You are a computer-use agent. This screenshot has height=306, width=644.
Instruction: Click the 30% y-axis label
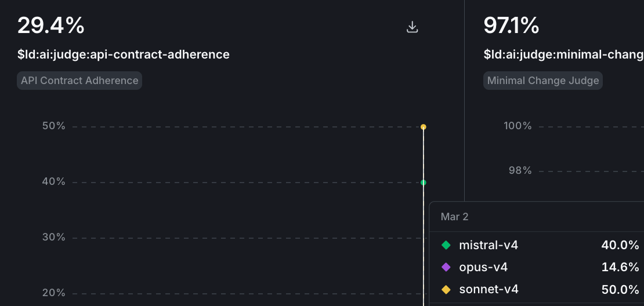click(x=54, y=237)
